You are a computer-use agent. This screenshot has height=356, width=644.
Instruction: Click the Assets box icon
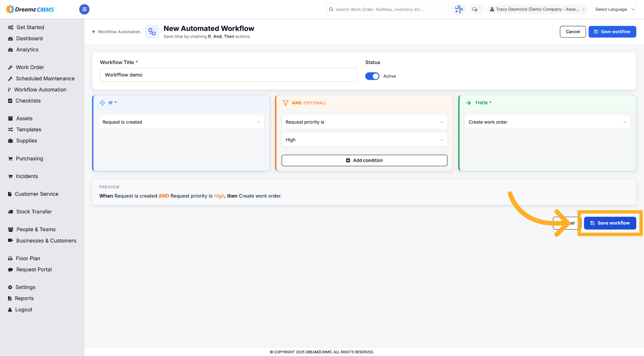(x=10, y=118)
